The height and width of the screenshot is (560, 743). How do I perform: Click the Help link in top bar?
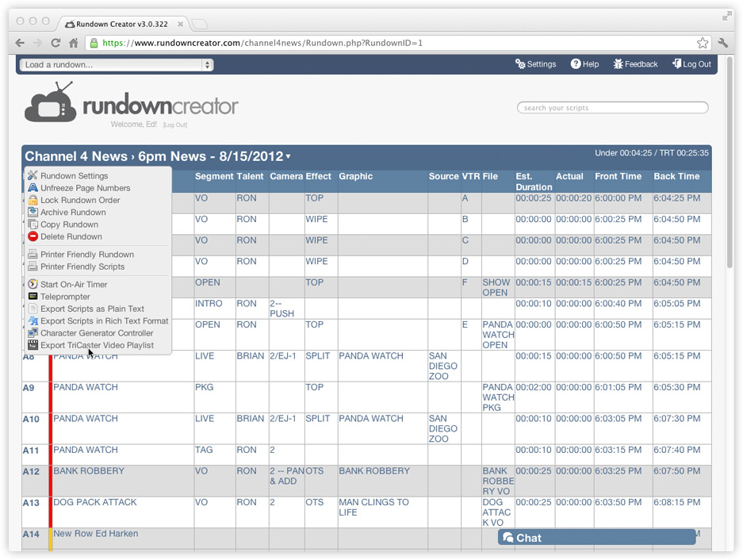point(584,64)
